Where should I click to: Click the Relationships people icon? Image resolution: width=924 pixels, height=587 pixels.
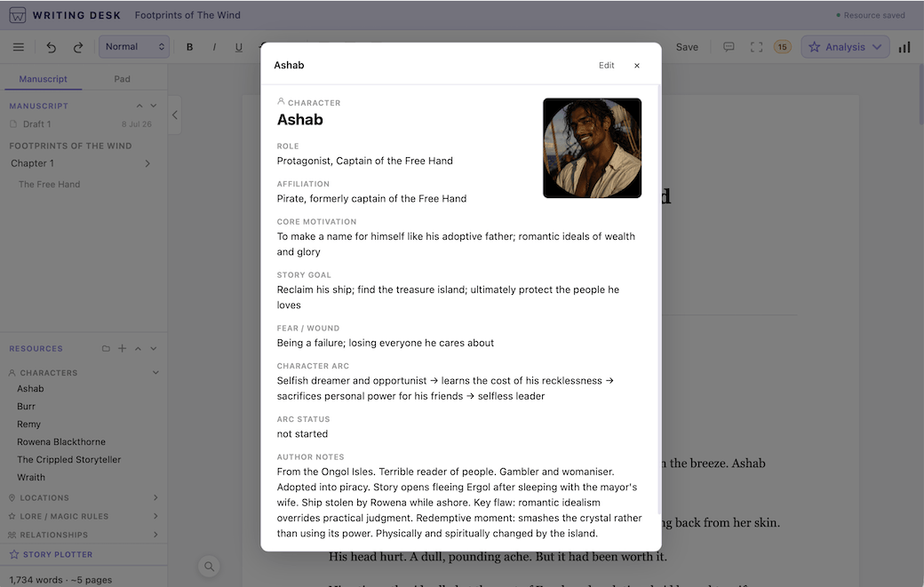pyautogui.click(x=12, y=535)
